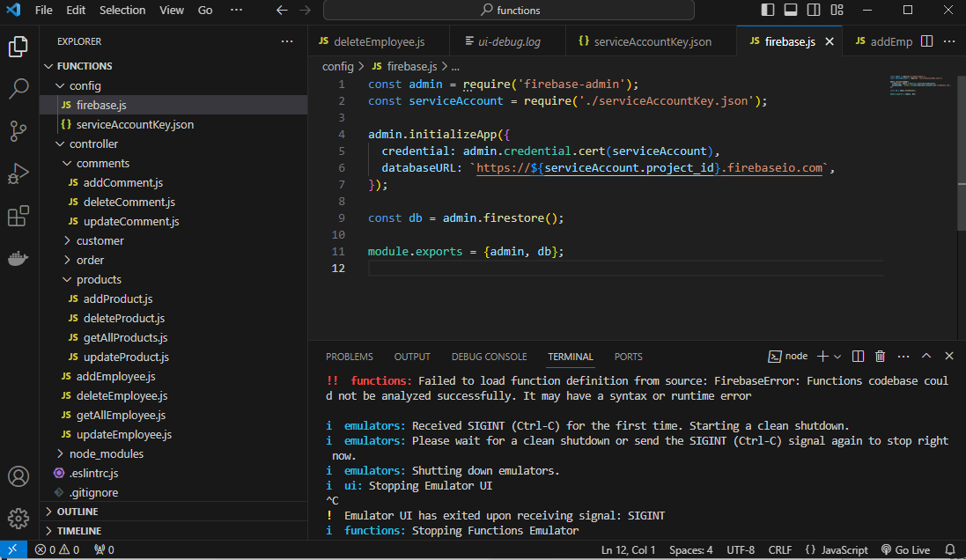Expand the customer folder
Image resolution: width=966 pixels, height=560 pixels.
pyautogui.click(x=100, y=240)
